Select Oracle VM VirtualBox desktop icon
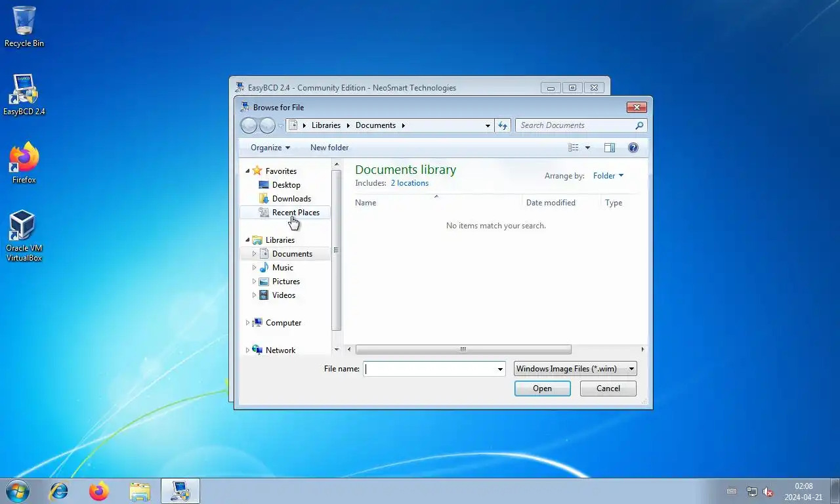This screenshot has width=840, height=504. pos(24,236)
